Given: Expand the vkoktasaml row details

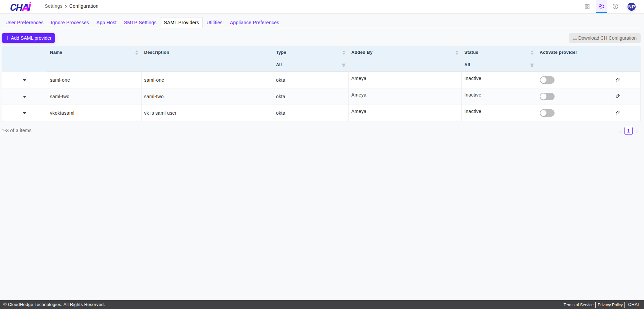Looking at the screenshot, I should 25,113.
